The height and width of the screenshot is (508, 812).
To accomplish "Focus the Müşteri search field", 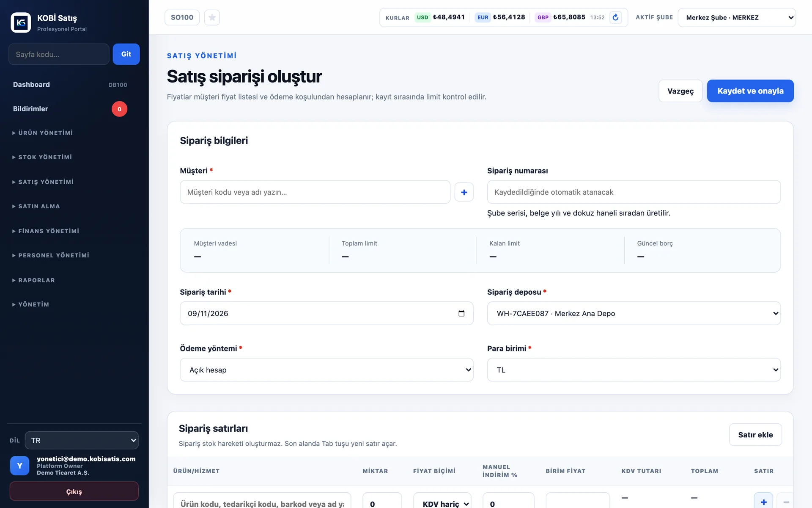I will point(315,192).
